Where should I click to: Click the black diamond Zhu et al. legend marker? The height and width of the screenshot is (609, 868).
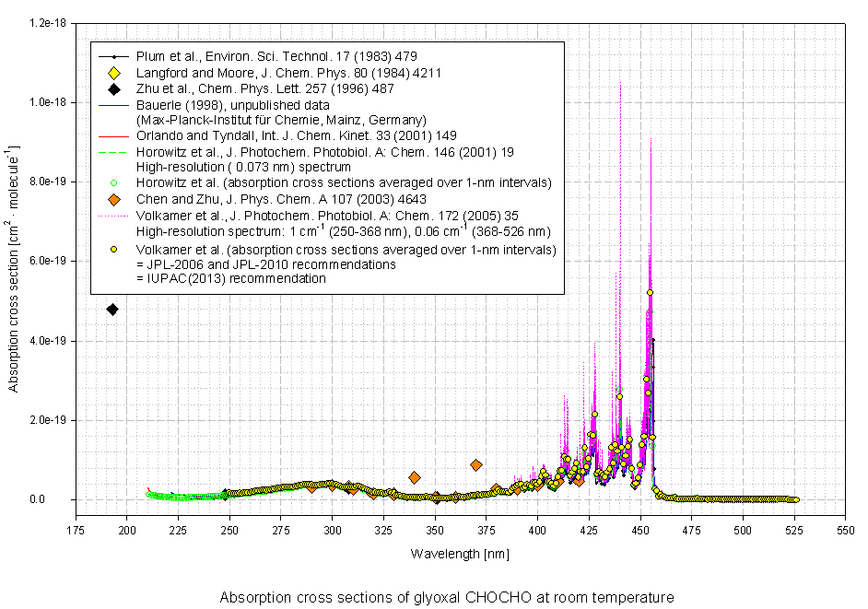tap(114, 89)
